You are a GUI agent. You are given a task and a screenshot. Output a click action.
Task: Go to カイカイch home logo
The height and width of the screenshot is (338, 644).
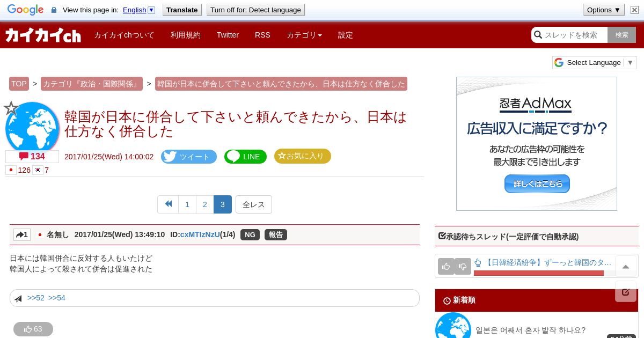click(x=43, y=35)
